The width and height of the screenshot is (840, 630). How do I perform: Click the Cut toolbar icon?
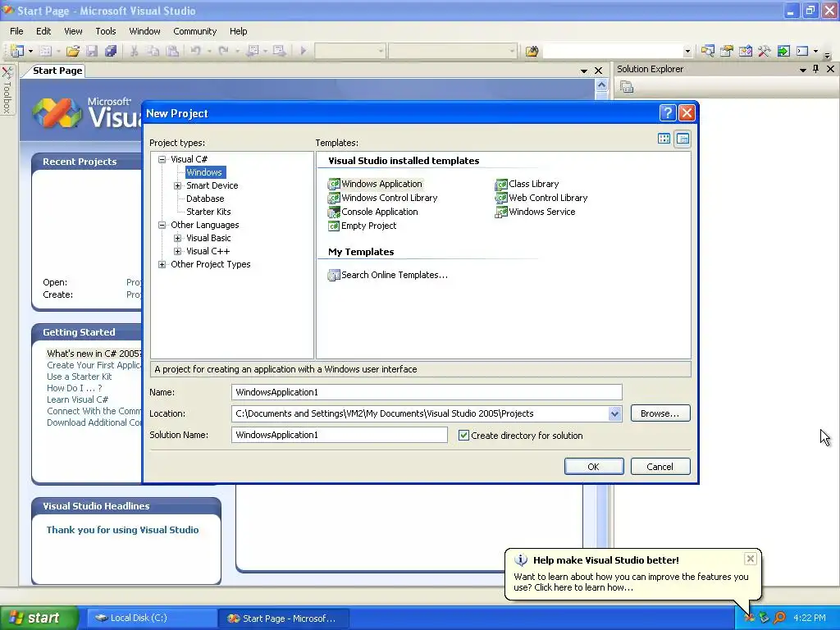click(x=134, y=51)
